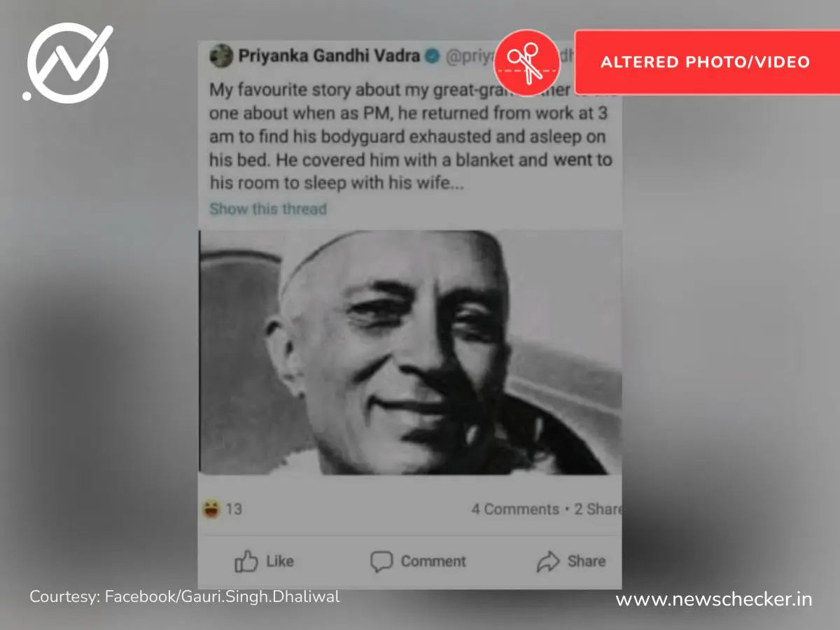Click the Facebook/Gauri.Singh.Dhaliwal courtesy credit

222,597
